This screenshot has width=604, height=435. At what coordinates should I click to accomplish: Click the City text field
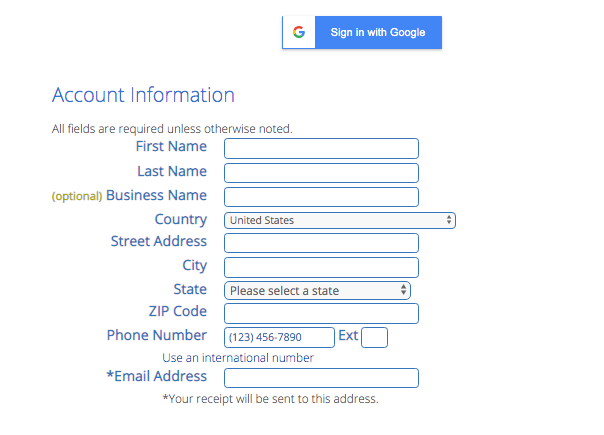coord(321,267)
